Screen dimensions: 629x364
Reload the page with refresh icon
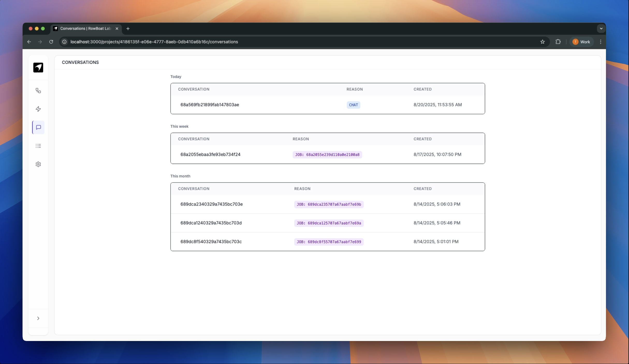(51, 42)
